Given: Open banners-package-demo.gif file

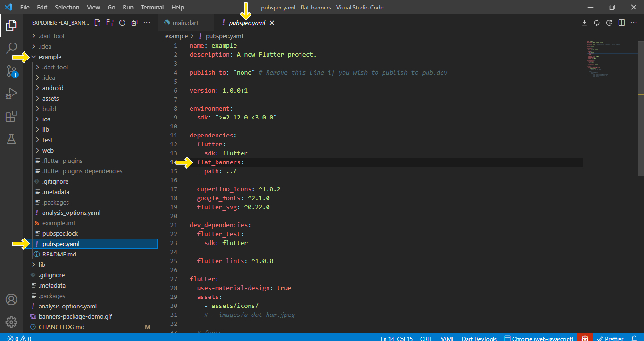Looking at the screenshot, I should (75, 316).
